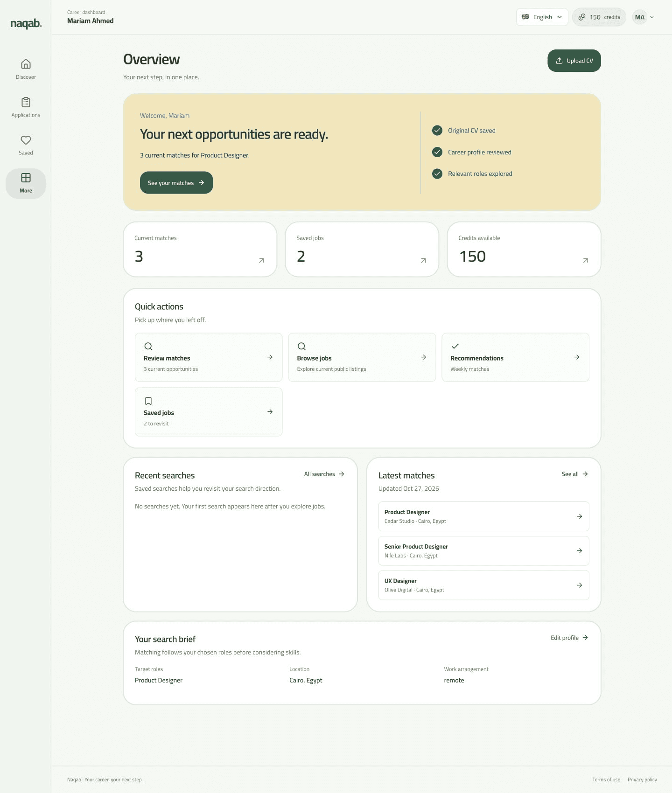Open the More grid icon in sidebar
This screenshot has width=672, height=793.
[x=26, y=178]
